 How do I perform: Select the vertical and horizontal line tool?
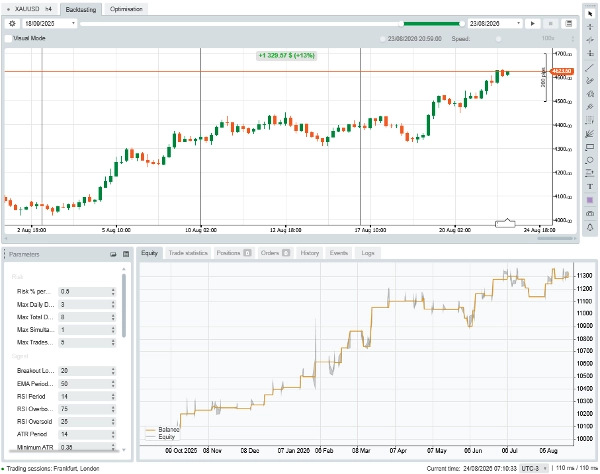(590, 54)
